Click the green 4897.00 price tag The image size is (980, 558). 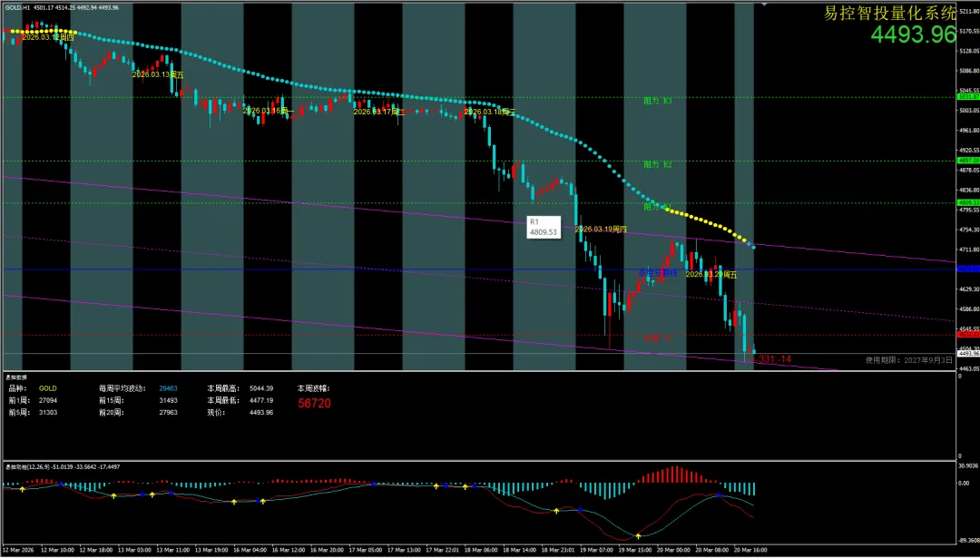coord(968,161)
